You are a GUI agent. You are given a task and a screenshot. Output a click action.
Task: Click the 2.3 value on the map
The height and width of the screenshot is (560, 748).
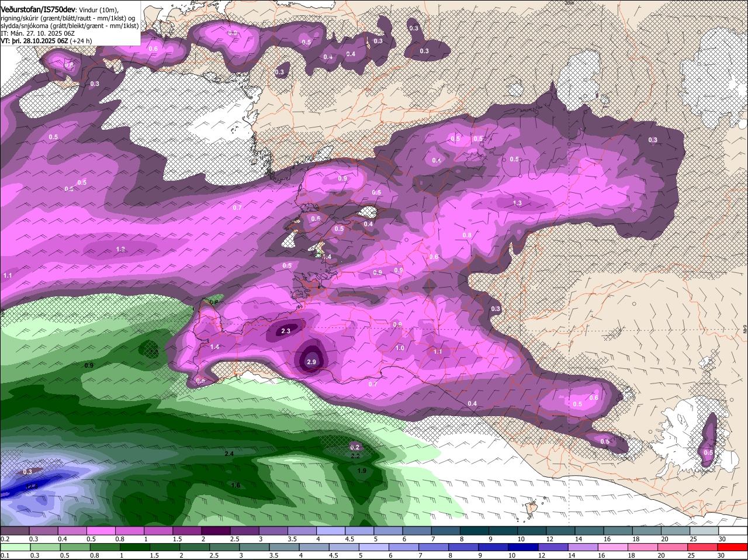pyautogui.click(x=286, y=331)
